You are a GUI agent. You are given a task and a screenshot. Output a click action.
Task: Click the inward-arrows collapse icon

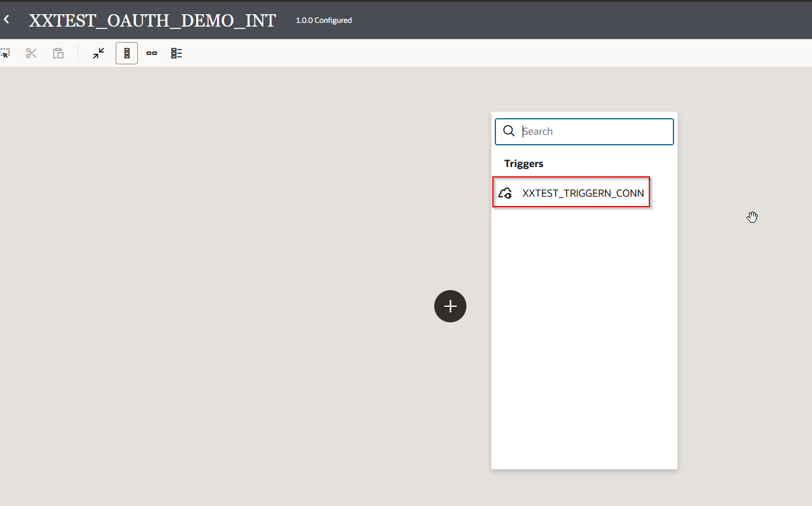click(98, 53)
